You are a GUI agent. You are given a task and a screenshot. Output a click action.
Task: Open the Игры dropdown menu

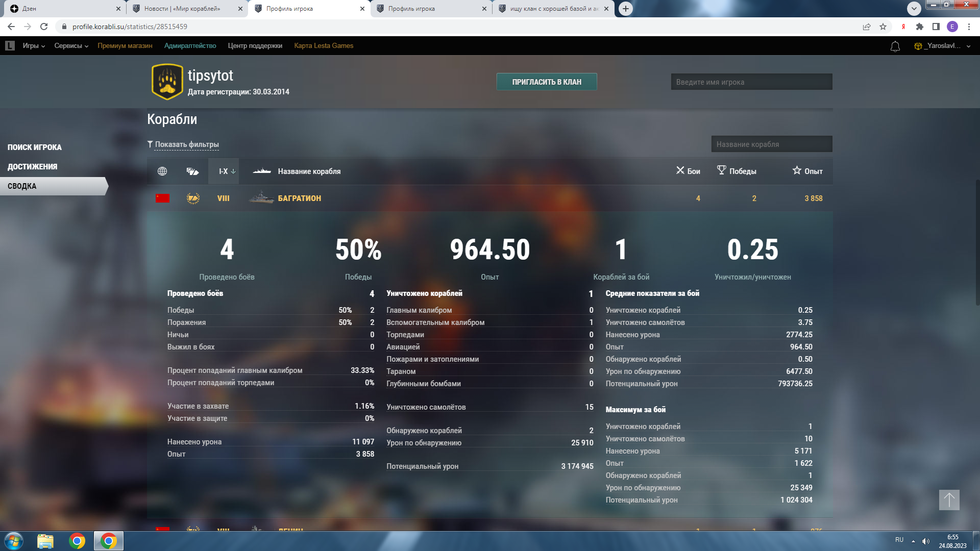coord(34,46)
